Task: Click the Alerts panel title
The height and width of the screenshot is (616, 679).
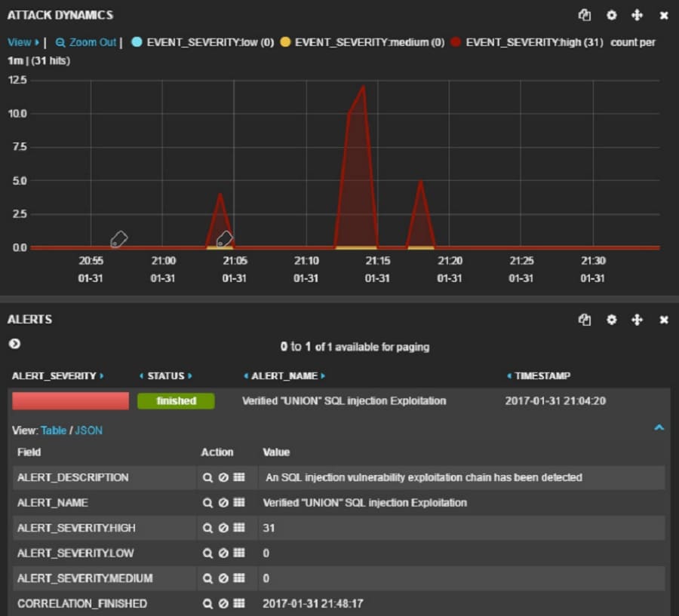Action: 29,320
